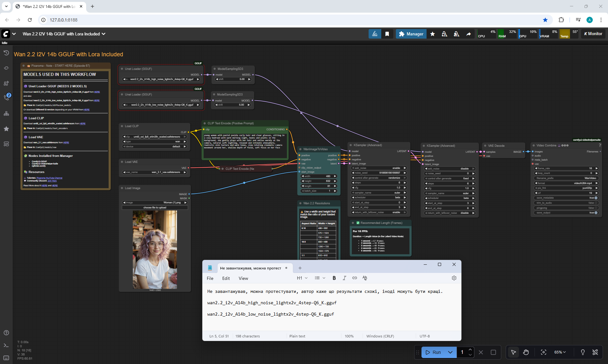Toggle the pingpong switch

coord(596,208)
